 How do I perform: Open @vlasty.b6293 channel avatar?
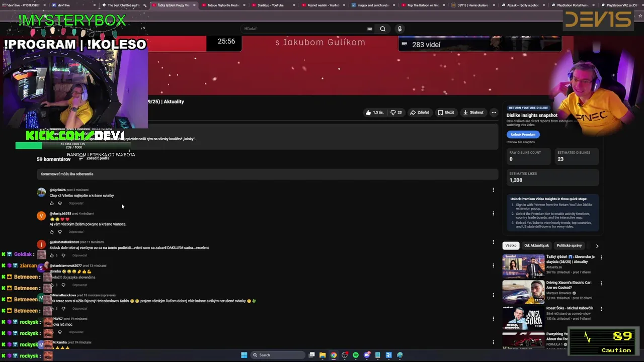(x=41, y=216)
